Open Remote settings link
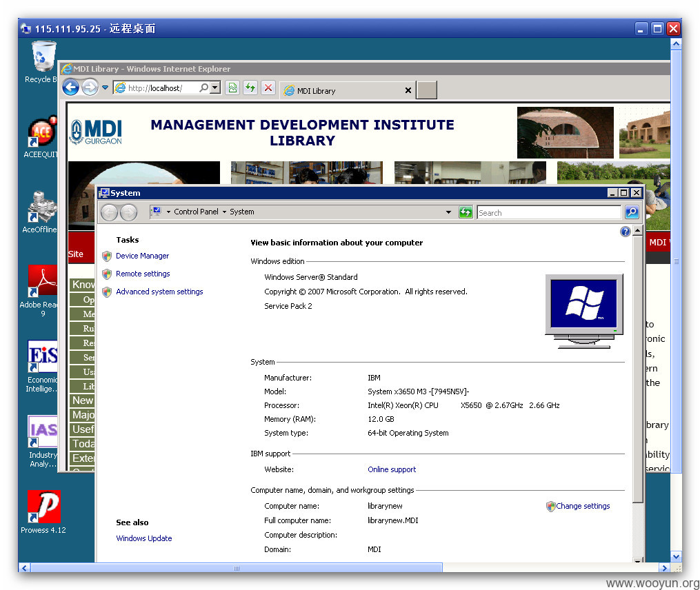 point(143,274)
